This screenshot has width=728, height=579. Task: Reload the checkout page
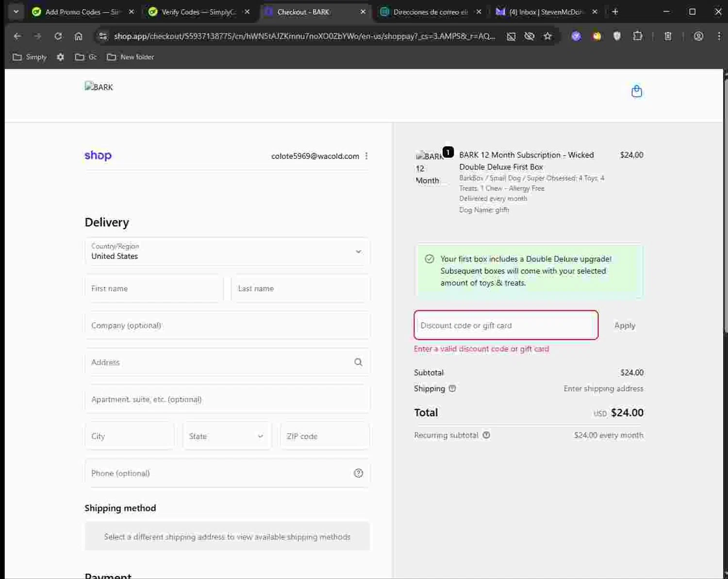58,36
